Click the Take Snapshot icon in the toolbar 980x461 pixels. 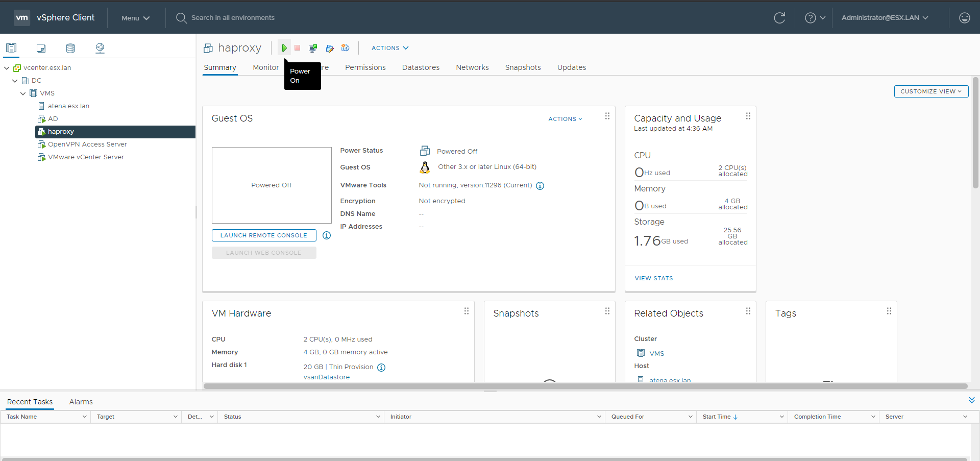[346, 48]
